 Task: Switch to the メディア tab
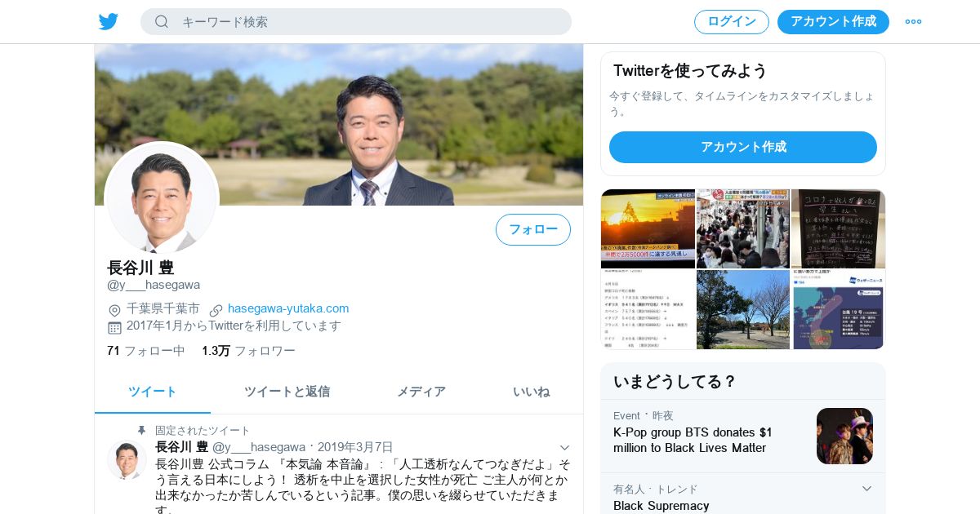tap(421, 392)
